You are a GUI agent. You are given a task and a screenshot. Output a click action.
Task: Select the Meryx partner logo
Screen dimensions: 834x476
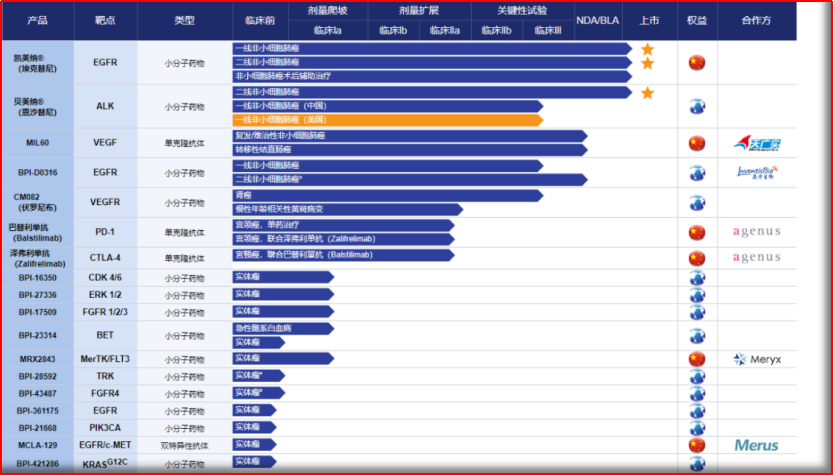pos(756,359)
